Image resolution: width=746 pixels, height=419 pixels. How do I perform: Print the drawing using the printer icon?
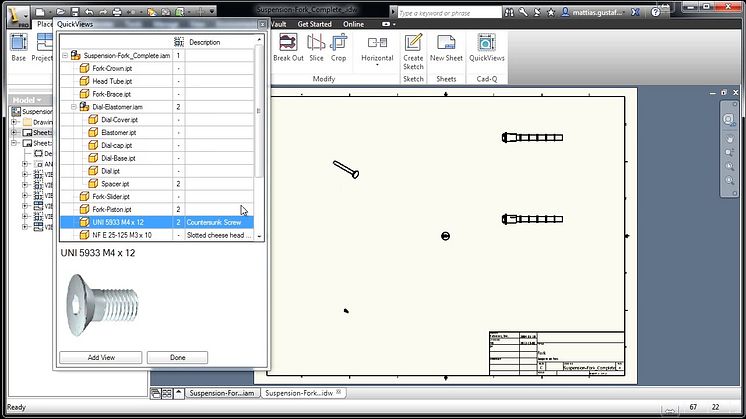coord(117,11)
